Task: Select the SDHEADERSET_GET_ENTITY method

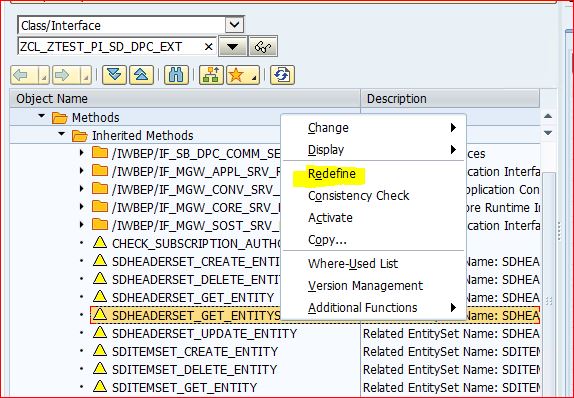Action: click(x=193, y=298)
